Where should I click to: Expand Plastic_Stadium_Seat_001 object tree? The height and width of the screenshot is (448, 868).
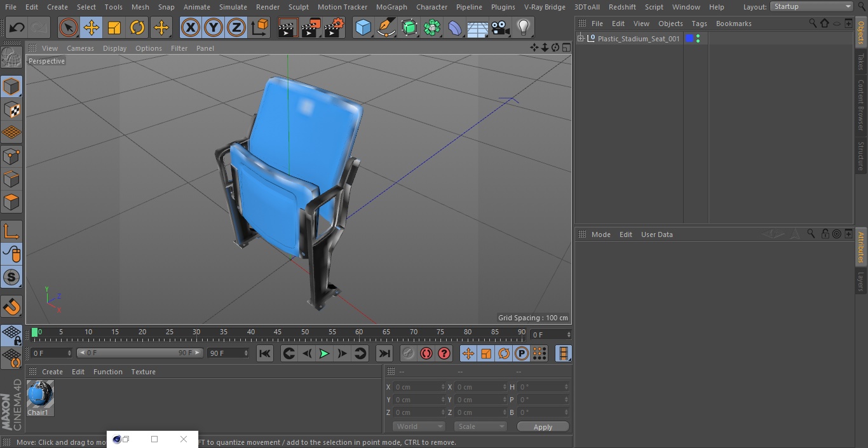580,39
